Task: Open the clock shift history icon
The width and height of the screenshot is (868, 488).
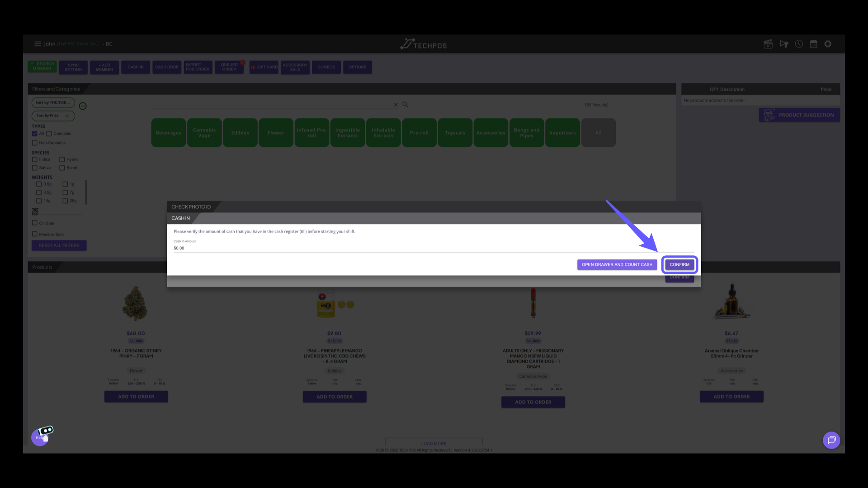Action: [799, 44]
